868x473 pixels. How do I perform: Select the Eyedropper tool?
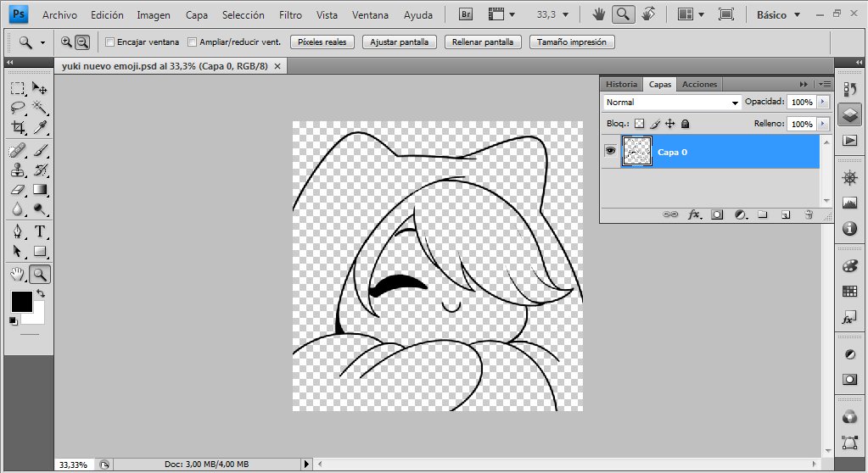(x=39, y=127)
